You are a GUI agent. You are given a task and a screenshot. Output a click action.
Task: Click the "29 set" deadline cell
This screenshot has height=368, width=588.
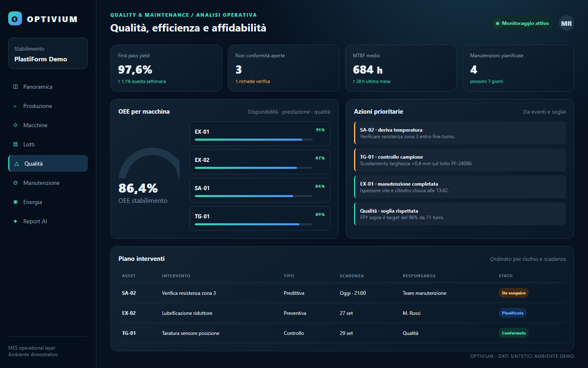click(x=346, y=333)
